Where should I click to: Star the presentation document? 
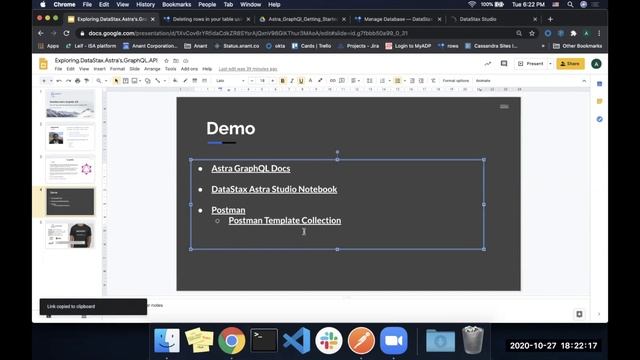166,60
